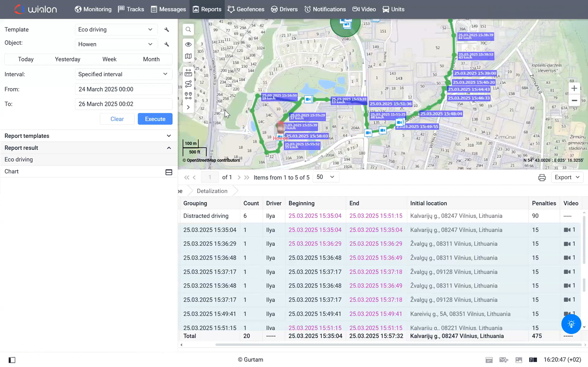Edit the To date field
The width and height of the screenshot is (588, 367).
tap(123, 104)
